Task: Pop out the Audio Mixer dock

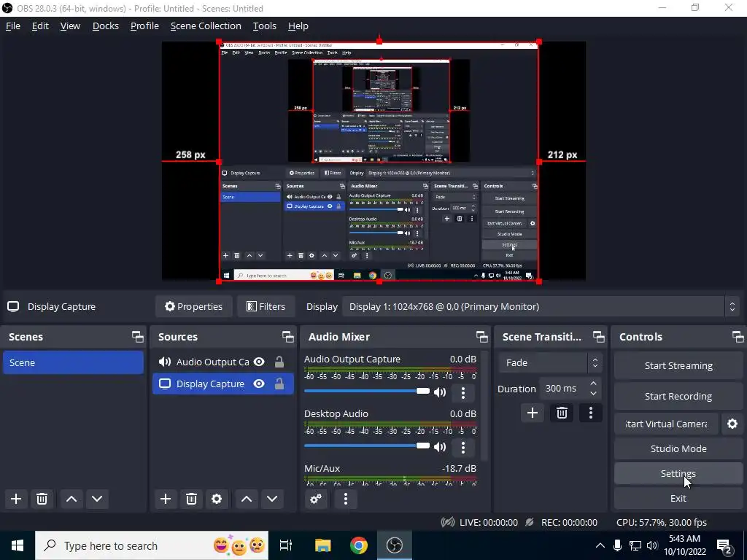Action: (481, 337)
